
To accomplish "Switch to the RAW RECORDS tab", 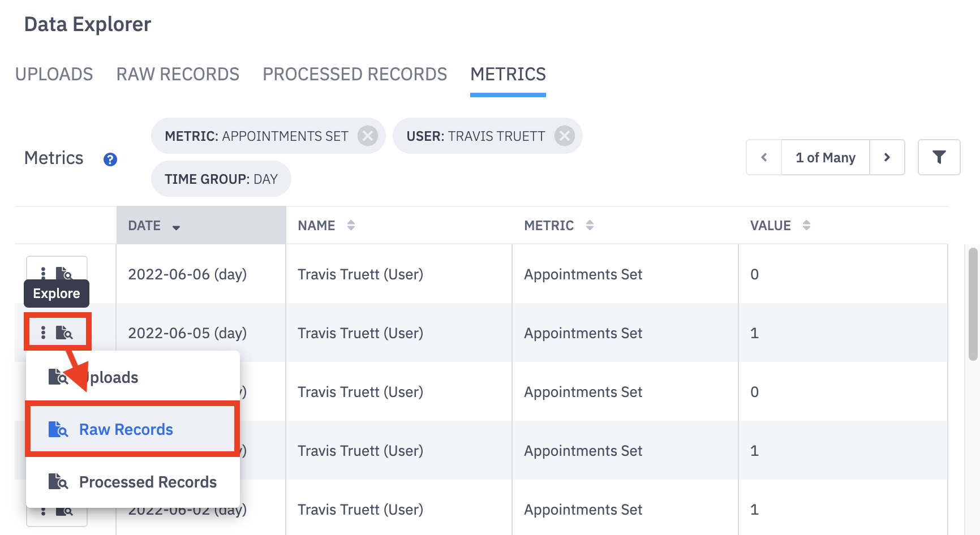I will (178, 74).
